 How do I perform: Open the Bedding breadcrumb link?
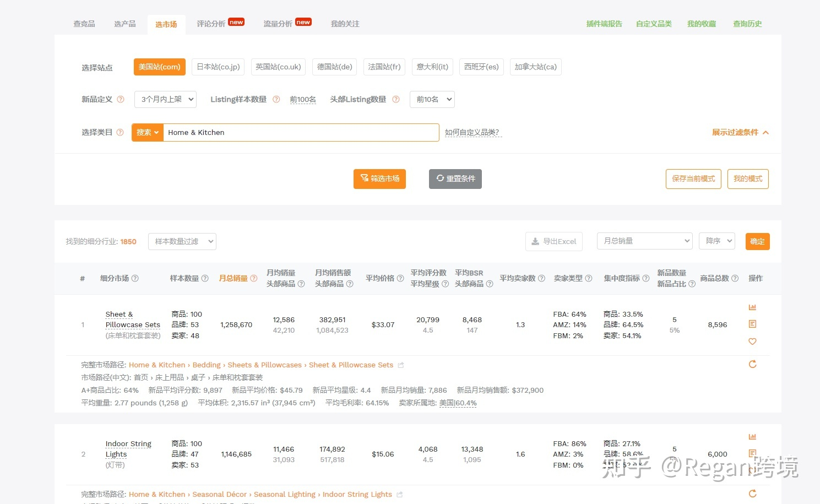tap(206, 365)
